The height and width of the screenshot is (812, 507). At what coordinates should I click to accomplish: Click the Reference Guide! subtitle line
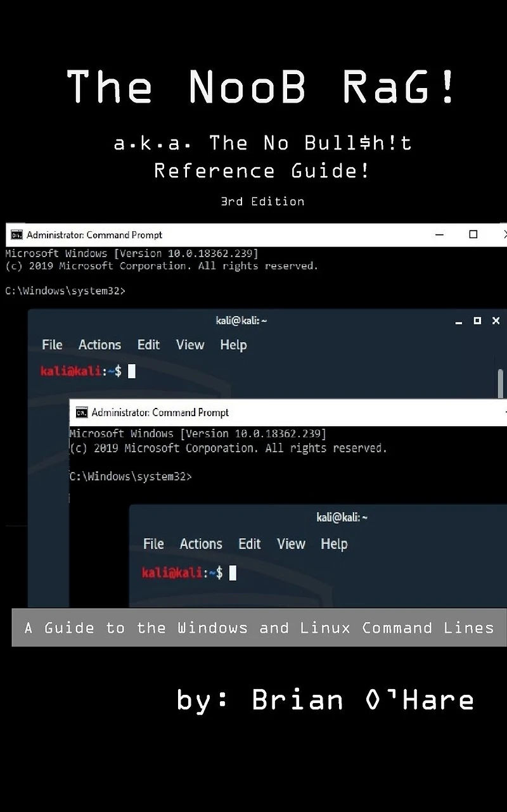[262, 171]
